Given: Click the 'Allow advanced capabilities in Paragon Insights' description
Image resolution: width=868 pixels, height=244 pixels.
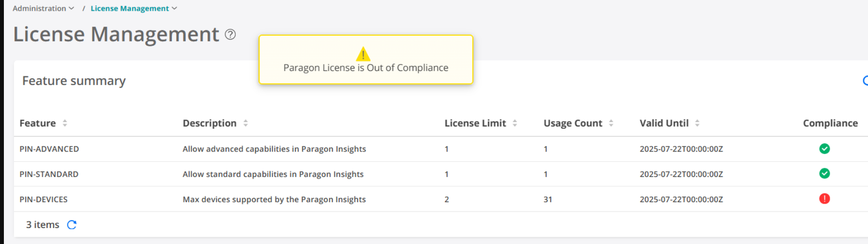Looking at the screenshot, I should (274, 149).
